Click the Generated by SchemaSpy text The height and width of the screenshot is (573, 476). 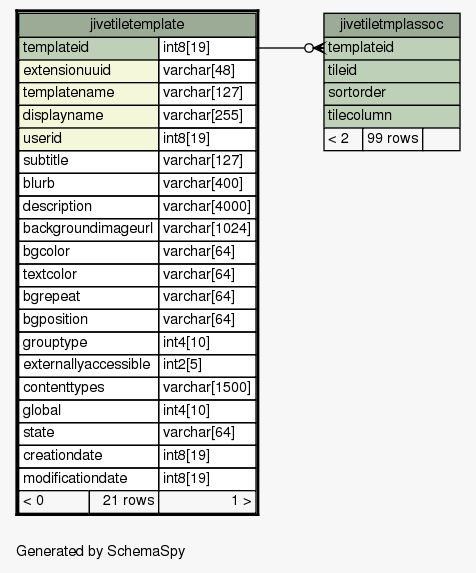coord(100,551)
